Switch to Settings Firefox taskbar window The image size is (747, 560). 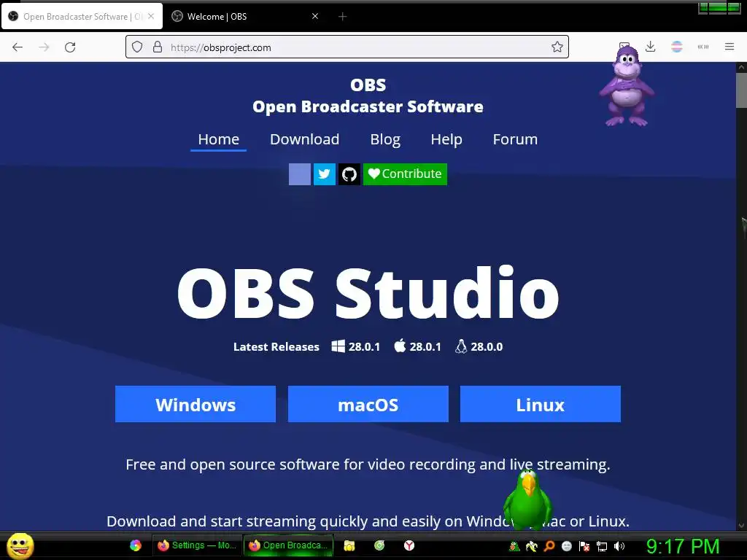click(197, 545)
